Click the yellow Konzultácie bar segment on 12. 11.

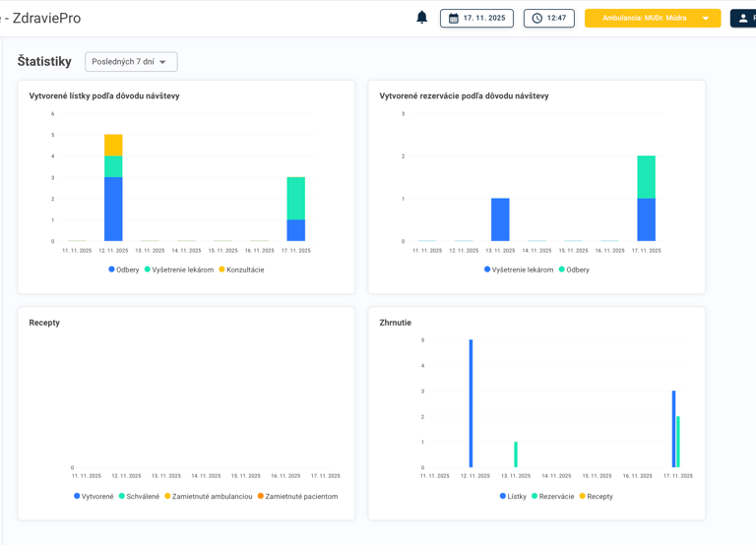[x=113, y=145]
